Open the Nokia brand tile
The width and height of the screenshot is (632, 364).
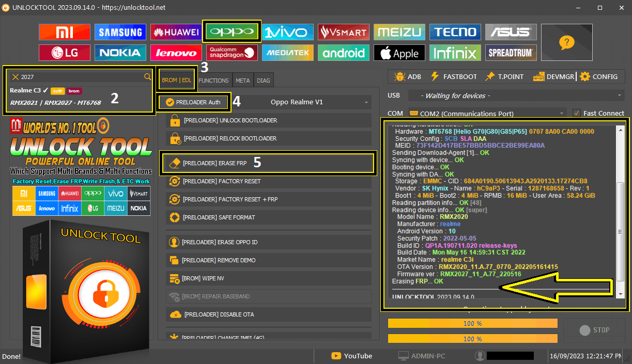click(120, 53)
